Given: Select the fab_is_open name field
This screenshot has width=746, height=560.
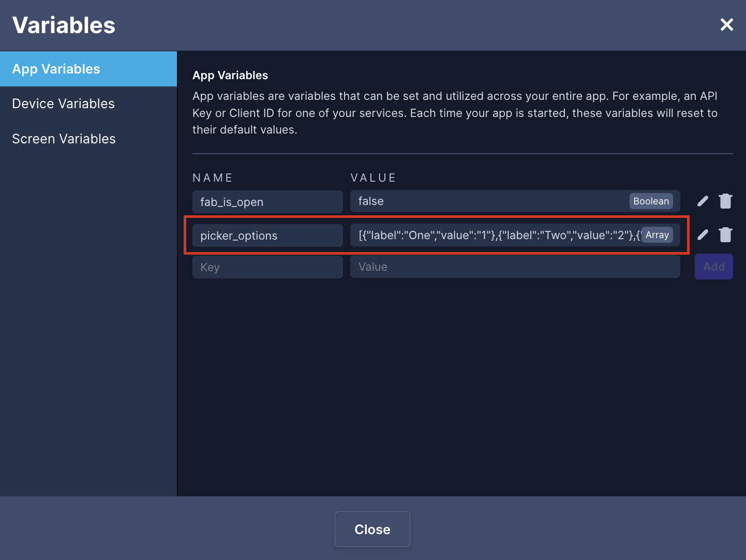Looking at the screenshot, I should coord(267,202).
